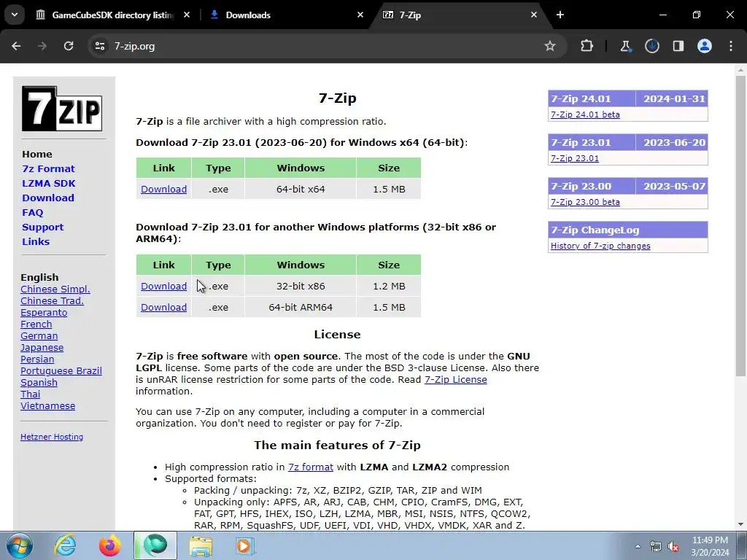Open the Support sidebar link
The height and width of the screenshot is (560, 747).
point(42,227)
